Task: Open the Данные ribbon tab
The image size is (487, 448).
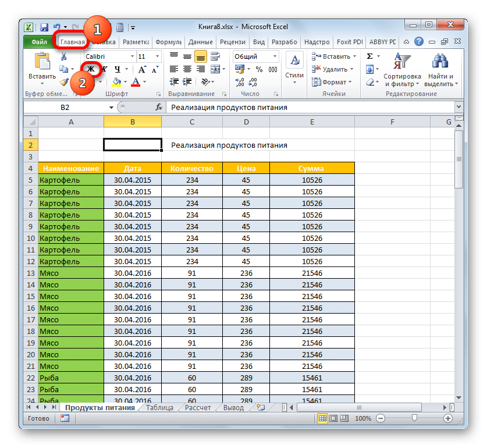Action: click(200, 42)
